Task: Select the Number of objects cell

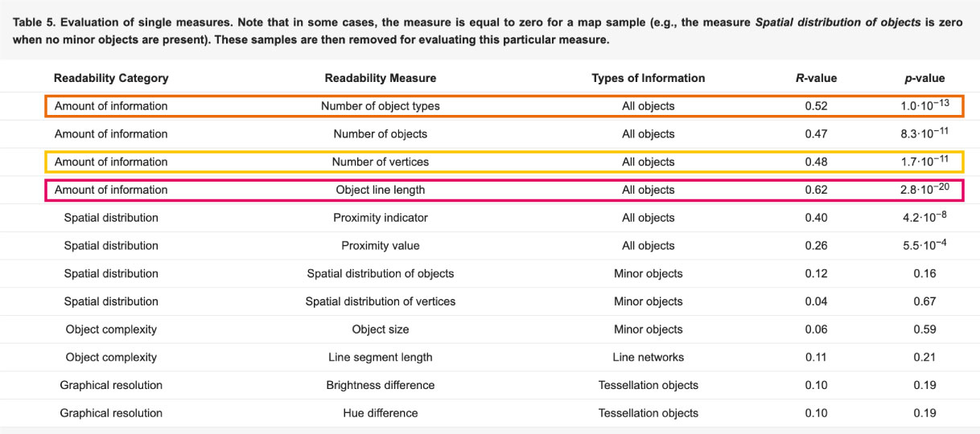Action: point(381,134)
